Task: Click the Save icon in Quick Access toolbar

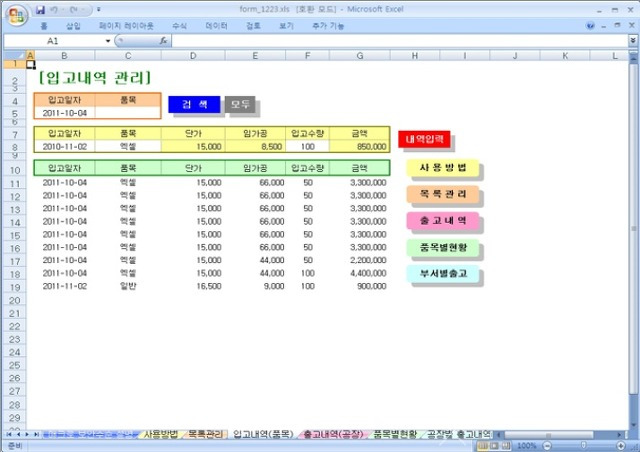Action: [x=40, y=9]
